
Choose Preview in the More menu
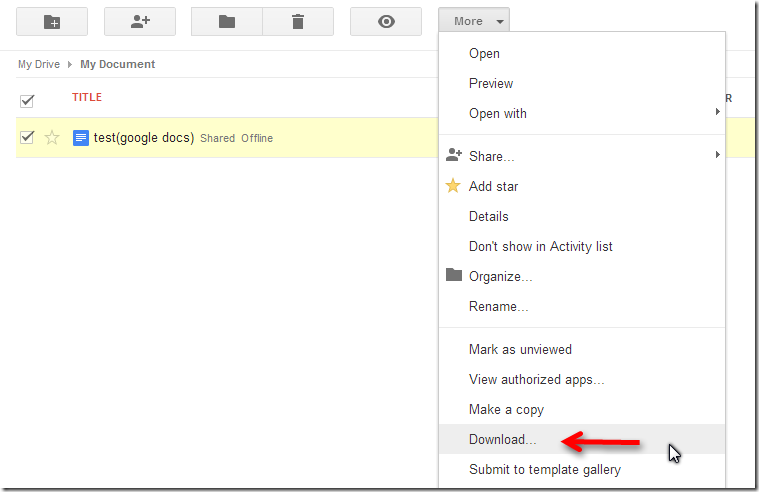pos(582,83)
